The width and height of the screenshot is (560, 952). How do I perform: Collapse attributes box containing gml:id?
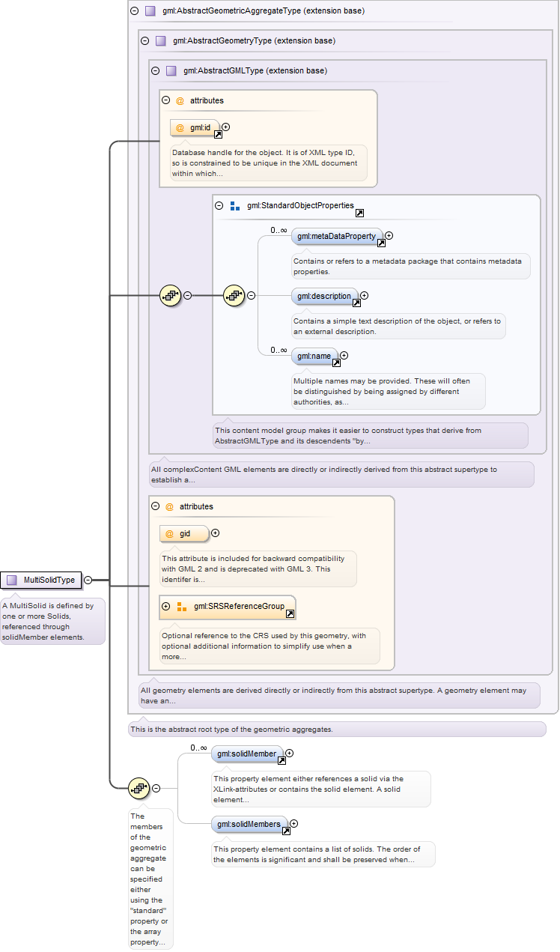[x=166, y=100]
